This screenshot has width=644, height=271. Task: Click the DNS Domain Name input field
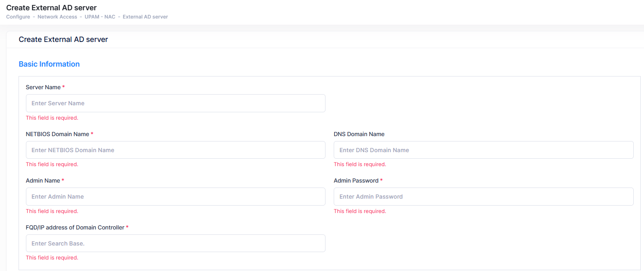click(484, 150)
